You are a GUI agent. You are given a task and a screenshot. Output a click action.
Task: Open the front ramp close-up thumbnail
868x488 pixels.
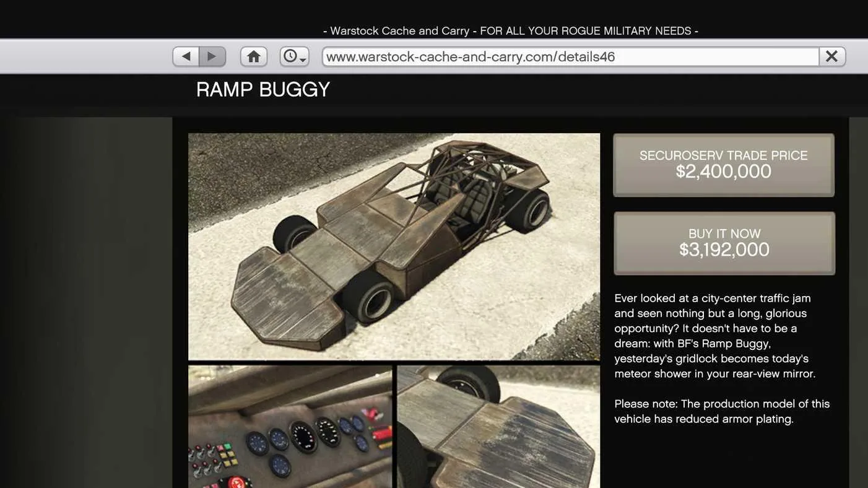pos(498,427)
